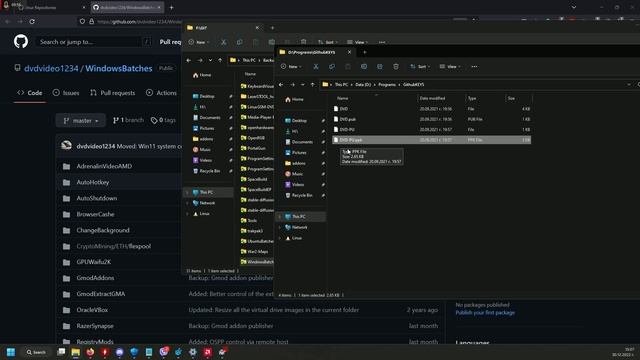Screen dimensions: 640x360
Task: Open the master branch dropdown on GitHub
Action: (x=81, y=120)
